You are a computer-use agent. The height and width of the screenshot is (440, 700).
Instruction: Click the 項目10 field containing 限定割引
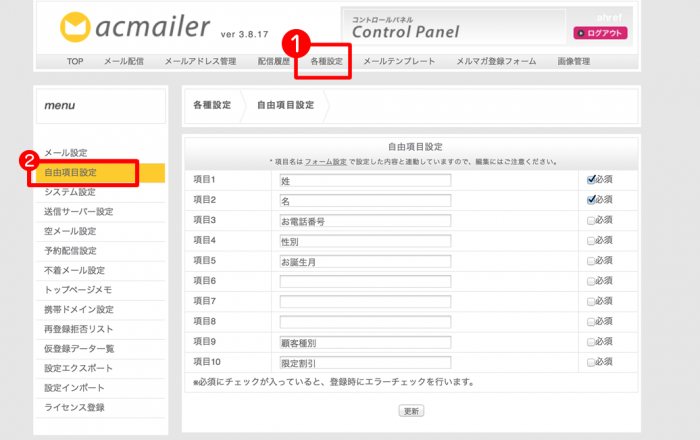365,363
